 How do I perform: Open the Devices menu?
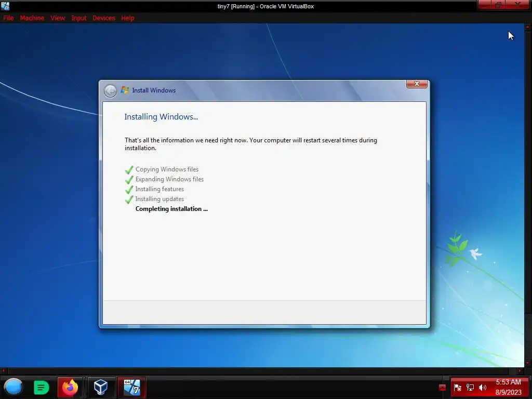click(104, 18)
